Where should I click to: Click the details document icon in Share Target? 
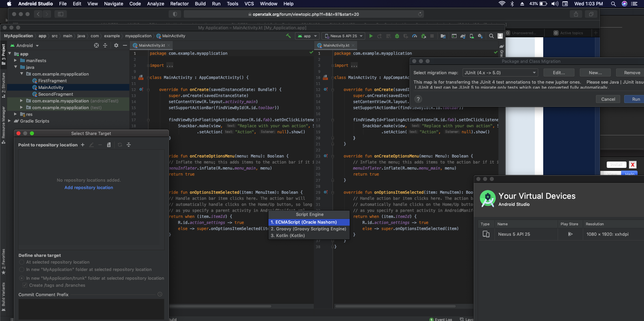pyautogui.click(x=109, y=145)
